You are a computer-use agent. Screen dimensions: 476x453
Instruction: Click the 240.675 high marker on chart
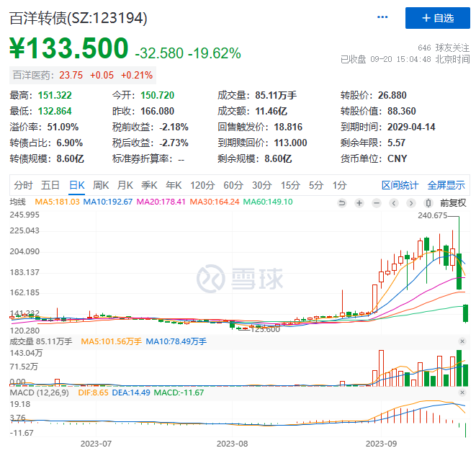(432, 215)
